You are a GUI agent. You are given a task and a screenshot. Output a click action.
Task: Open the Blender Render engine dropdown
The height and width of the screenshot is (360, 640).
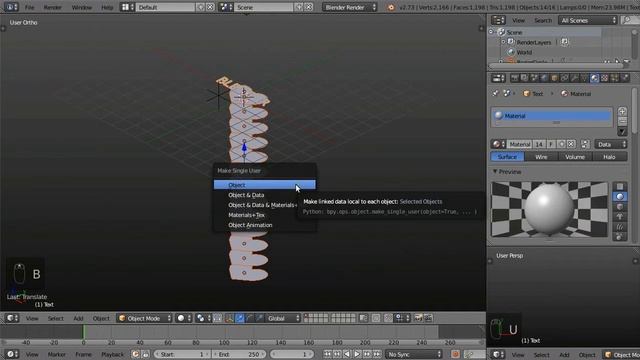(349, 7)
